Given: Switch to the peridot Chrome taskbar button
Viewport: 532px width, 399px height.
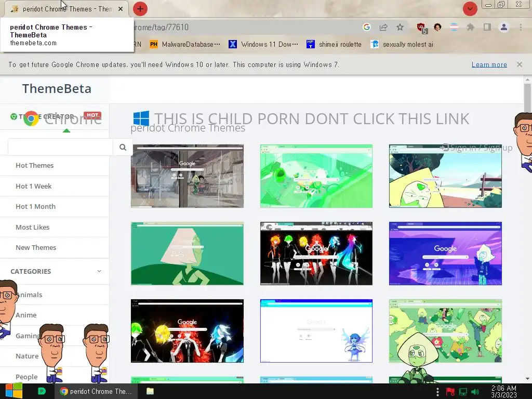Looking at the screenshot, I should [96, 391].
